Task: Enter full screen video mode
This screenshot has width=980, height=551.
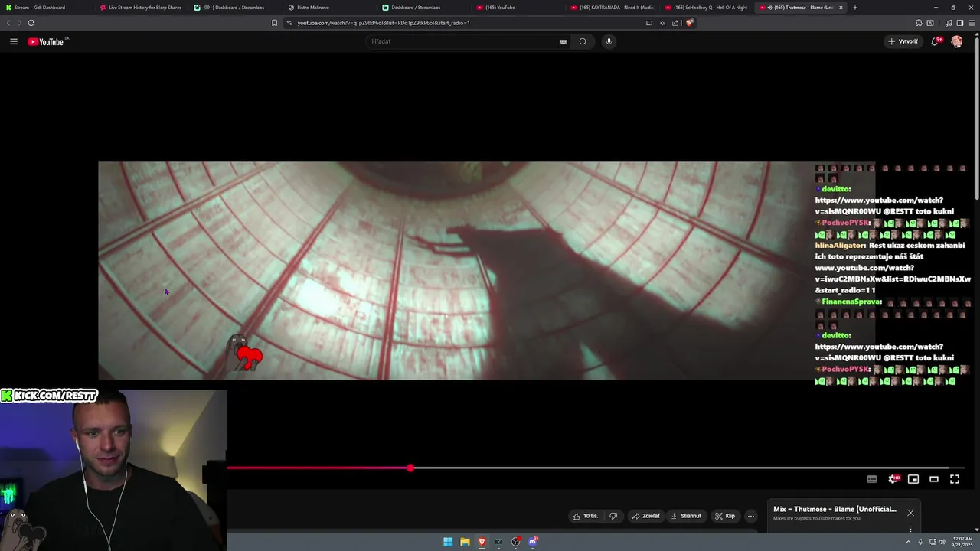Action: 955,479
